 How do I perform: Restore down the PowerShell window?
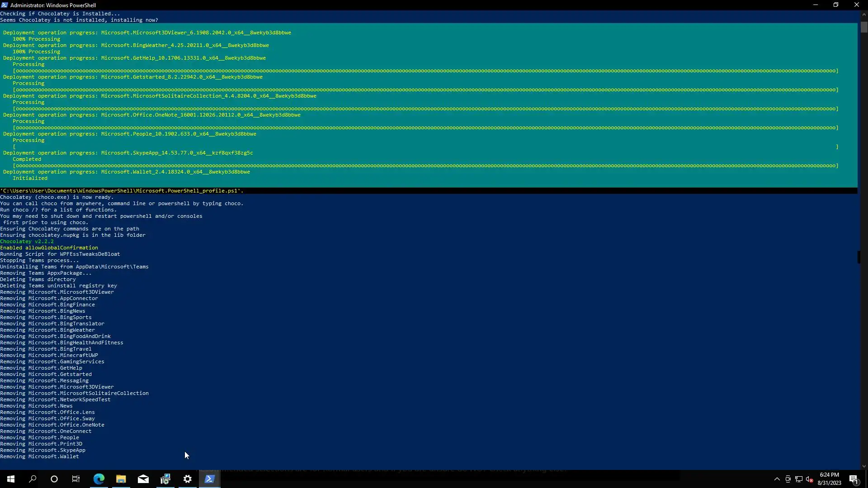(836, 5)
